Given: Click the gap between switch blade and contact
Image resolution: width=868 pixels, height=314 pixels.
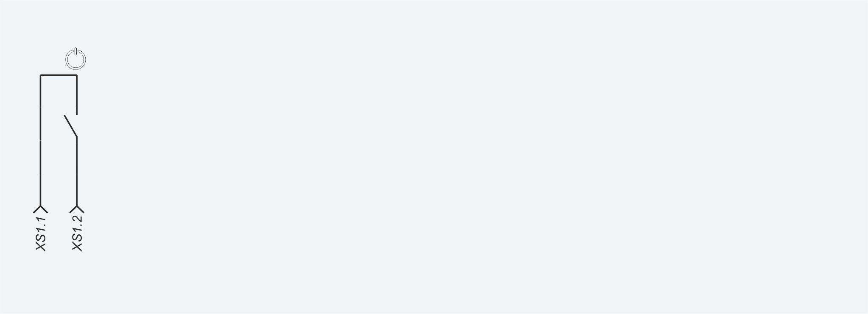Looking at the screenshot, I should 72,116.
